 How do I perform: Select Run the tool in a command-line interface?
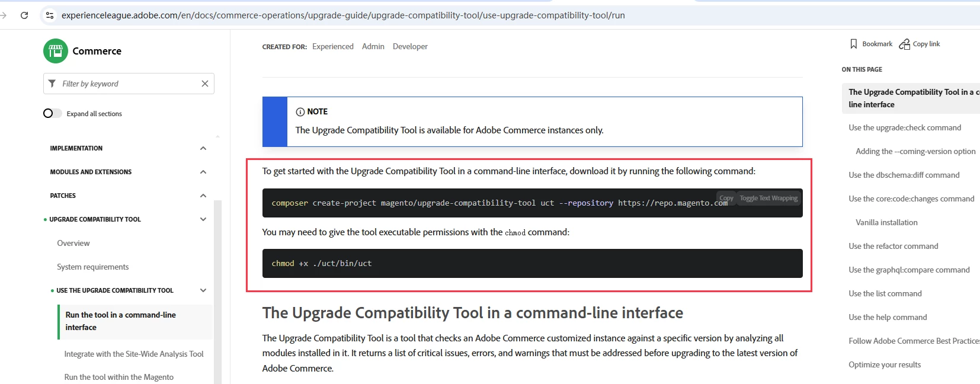(x=135, y=321)
